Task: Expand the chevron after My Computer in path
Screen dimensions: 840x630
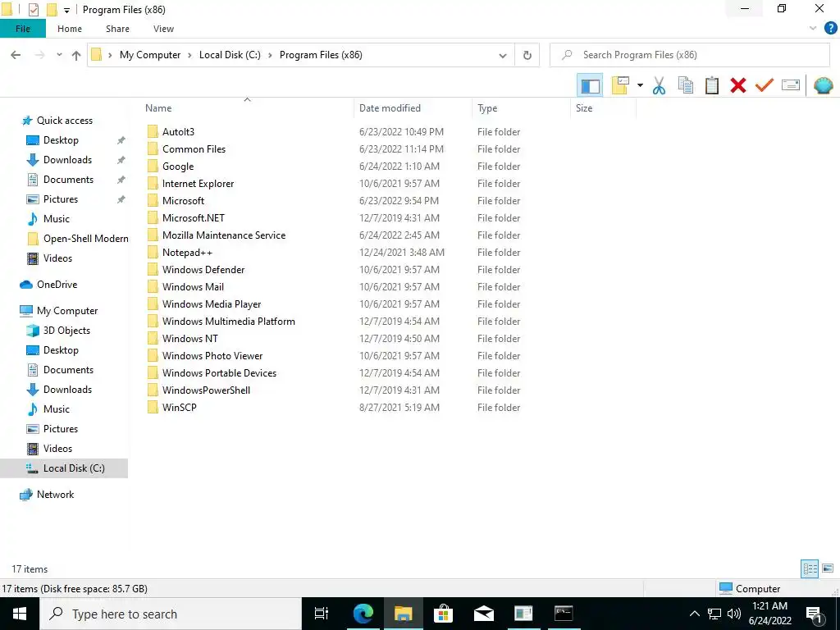Action: click(x=189, y=55)
